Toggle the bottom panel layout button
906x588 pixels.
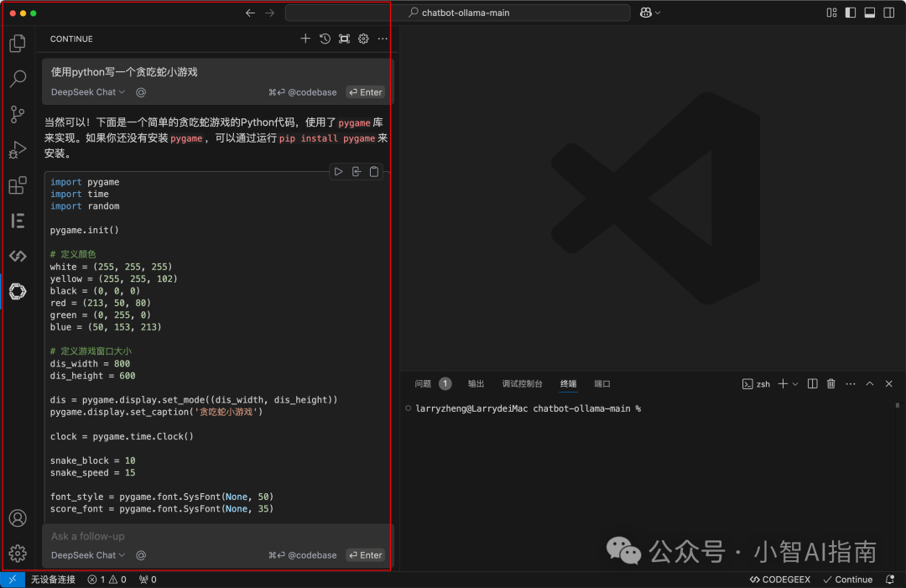click(870, 13)
